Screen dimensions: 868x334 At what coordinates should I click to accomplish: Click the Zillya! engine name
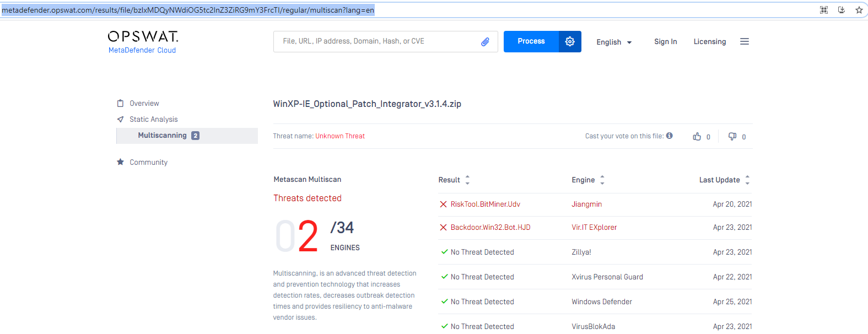point(581,252)
